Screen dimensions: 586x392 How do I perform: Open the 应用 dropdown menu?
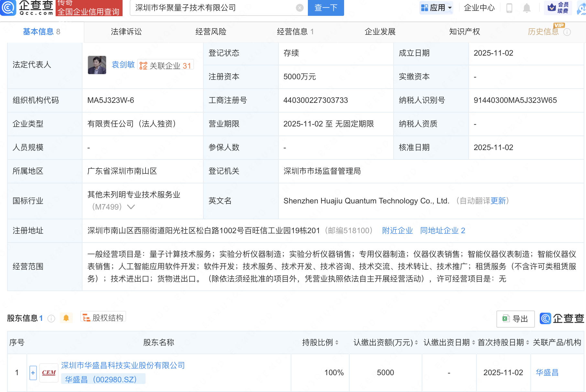pos(436,8)
